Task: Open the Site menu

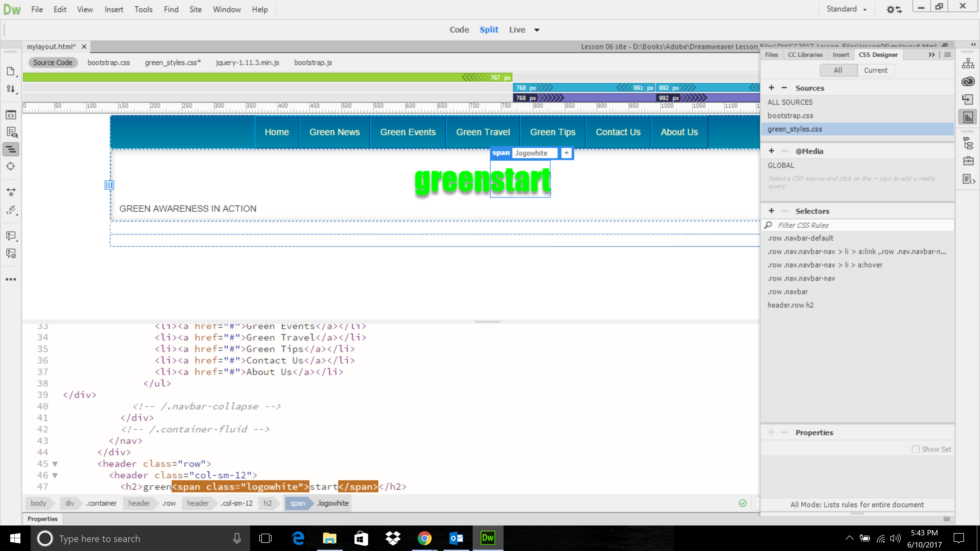Action: [195, 9]
